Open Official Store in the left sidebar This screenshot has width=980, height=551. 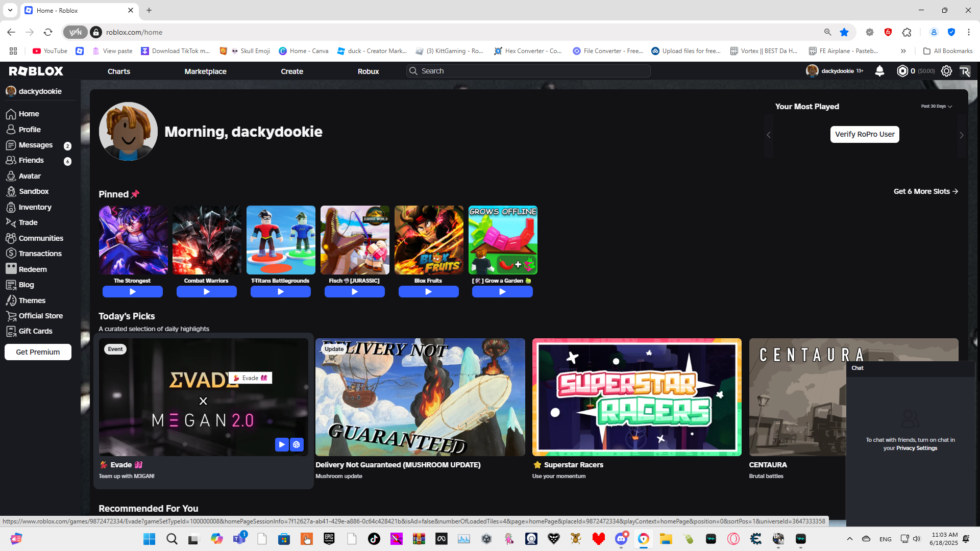point(40,316)
